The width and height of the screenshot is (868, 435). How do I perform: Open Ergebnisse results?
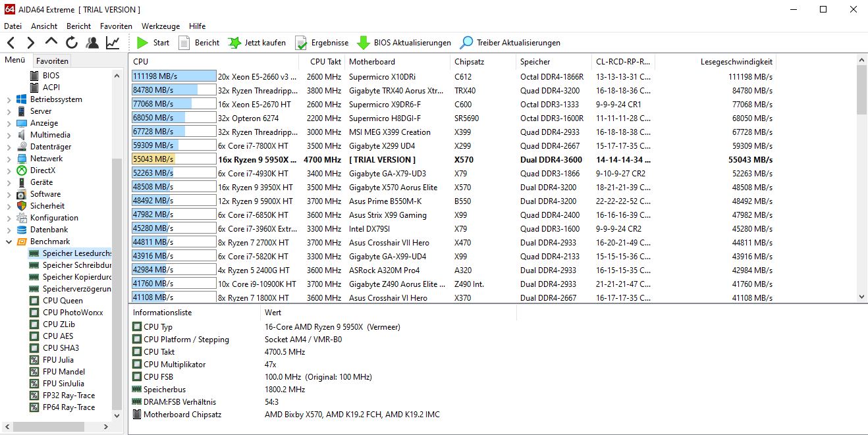pyautogui.click(x=321, y=43)
